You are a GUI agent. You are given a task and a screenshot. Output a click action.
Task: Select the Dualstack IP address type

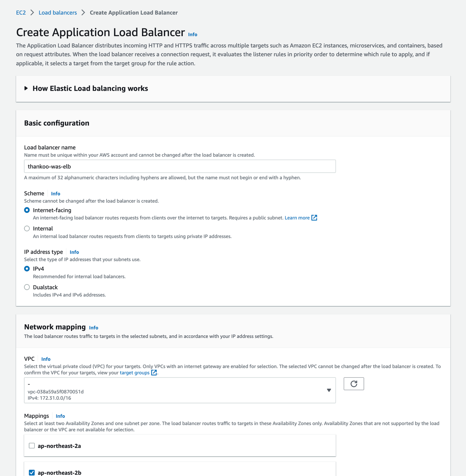27,287
